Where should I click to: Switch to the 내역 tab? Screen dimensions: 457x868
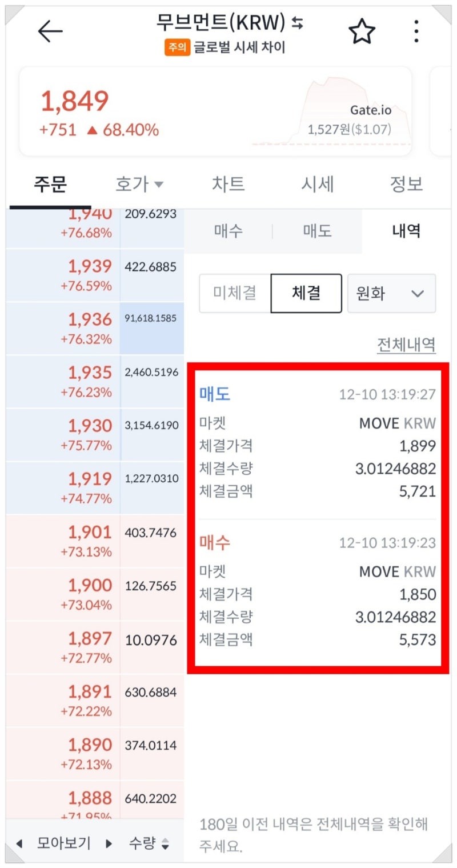click(407, 230)
